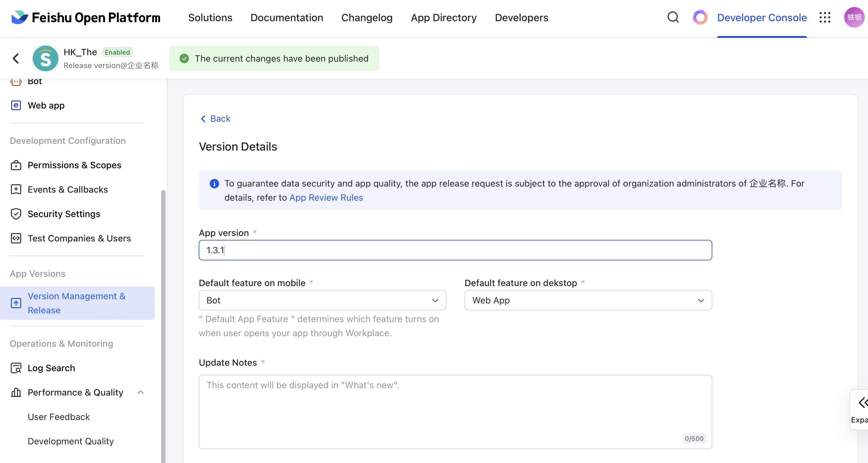Open Web app in sidebar
The width and height of the screenshot is (868, 463).
(46, 105)
